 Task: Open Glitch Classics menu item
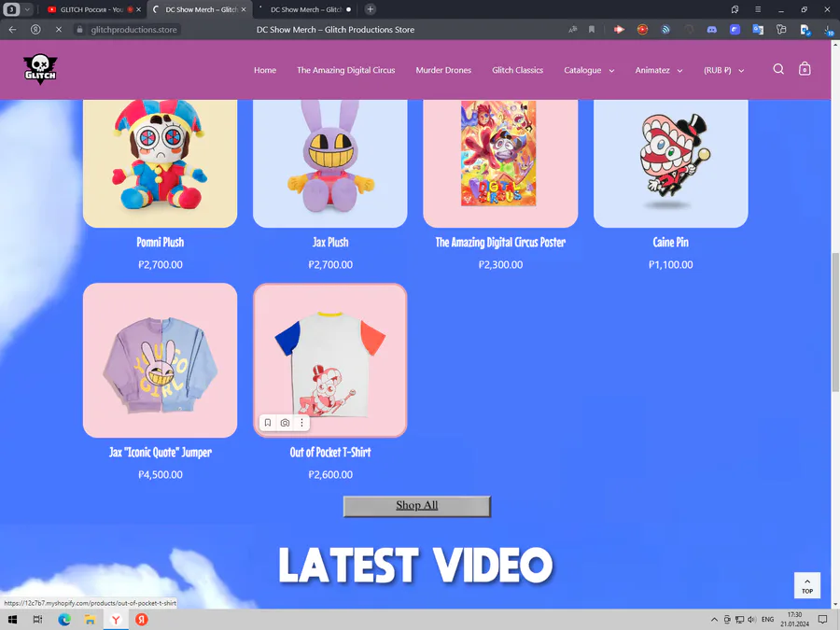click(x=517, y=70)
